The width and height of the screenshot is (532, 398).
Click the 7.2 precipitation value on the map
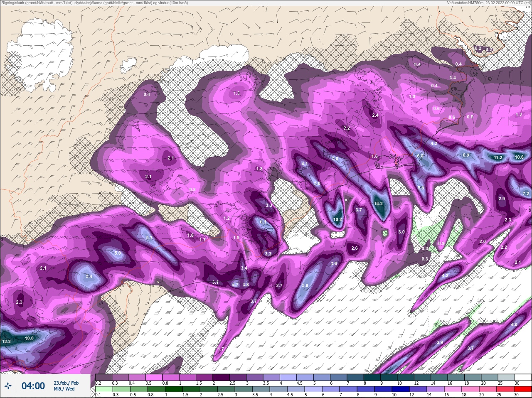[x=525, y=194]
